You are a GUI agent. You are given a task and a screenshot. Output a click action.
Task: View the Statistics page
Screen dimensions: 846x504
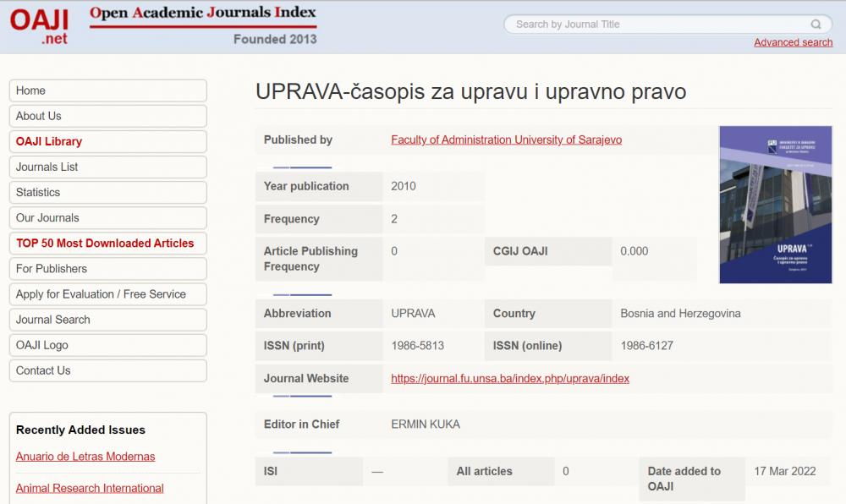[x=107, y=192]
